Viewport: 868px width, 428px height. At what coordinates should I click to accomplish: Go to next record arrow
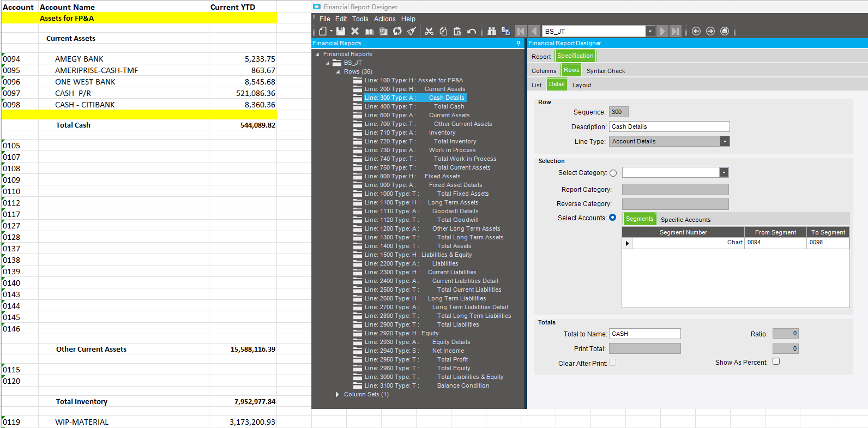click(x=662, y=31)
